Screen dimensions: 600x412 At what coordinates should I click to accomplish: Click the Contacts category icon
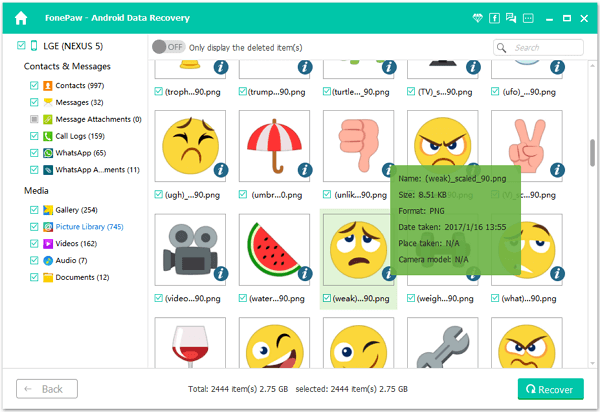(48, 85)
